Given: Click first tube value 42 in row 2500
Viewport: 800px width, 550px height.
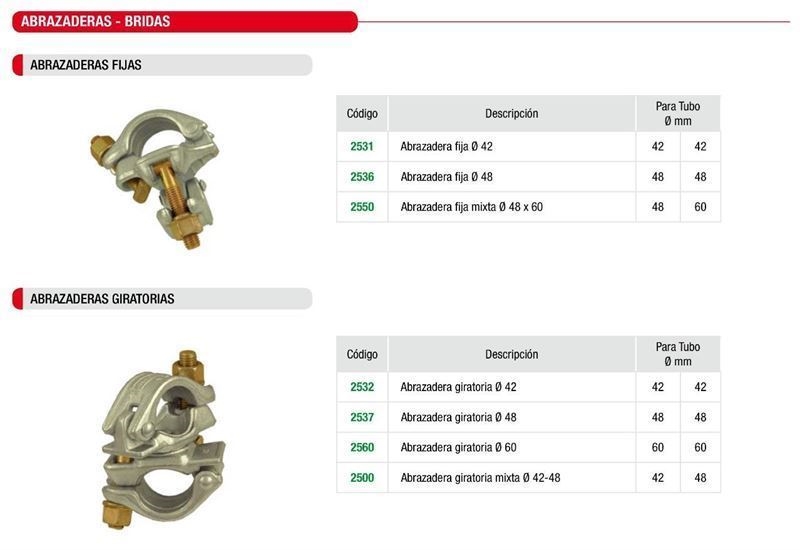Looking at the screenshot, I should coord(658,478).
